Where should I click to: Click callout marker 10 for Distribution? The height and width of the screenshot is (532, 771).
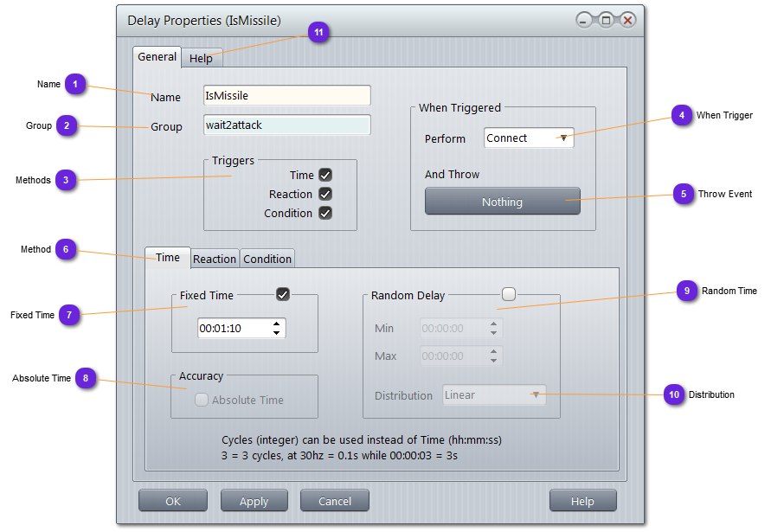point(674,394)
